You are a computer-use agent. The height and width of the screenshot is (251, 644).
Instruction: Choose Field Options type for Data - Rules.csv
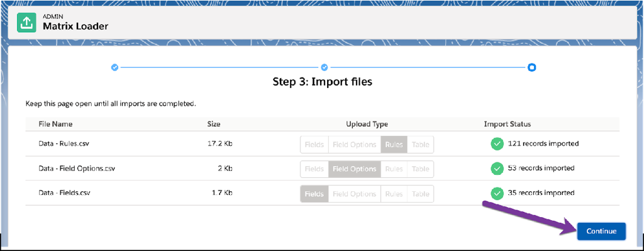(355, 145)
